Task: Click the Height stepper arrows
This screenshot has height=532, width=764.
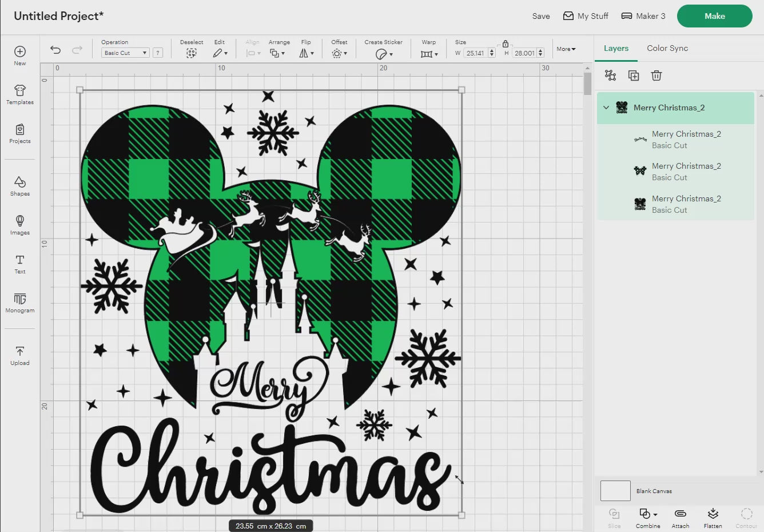Action: coord(540,53)
